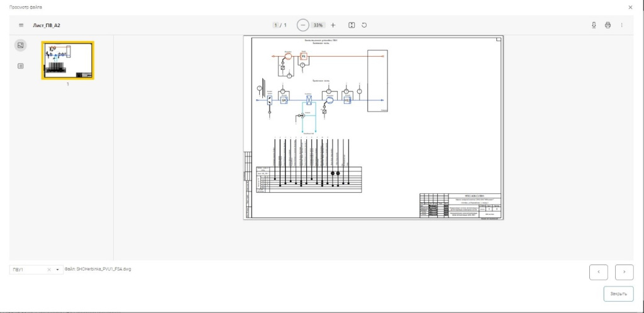Switch sidebar to document outline view
The width and height of the screenshot is (644, 313).
click(x=21, y=65)
